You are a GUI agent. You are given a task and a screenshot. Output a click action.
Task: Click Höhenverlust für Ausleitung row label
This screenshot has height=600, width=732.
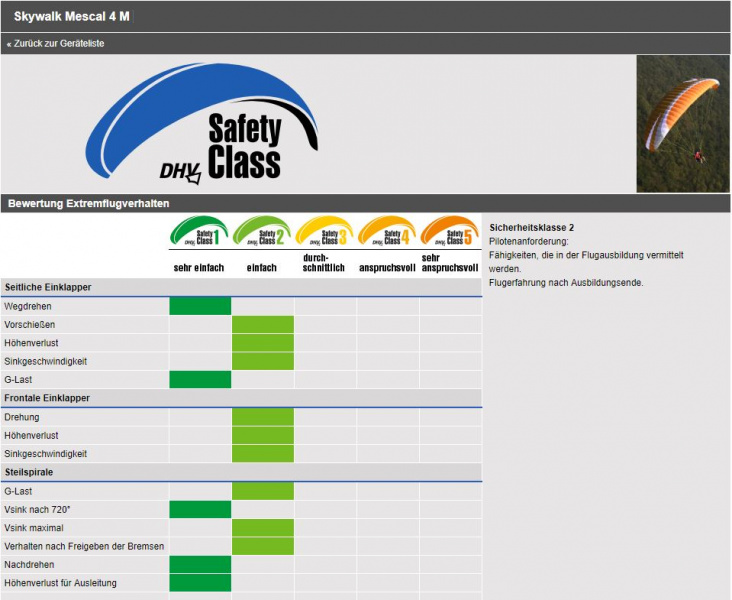click(60, 583)
